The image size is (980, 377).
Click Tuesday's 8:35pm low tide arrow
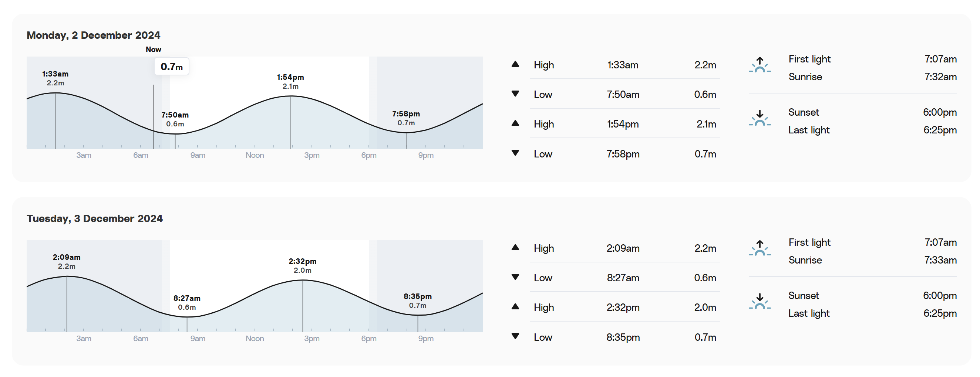[x=515, y=336]
